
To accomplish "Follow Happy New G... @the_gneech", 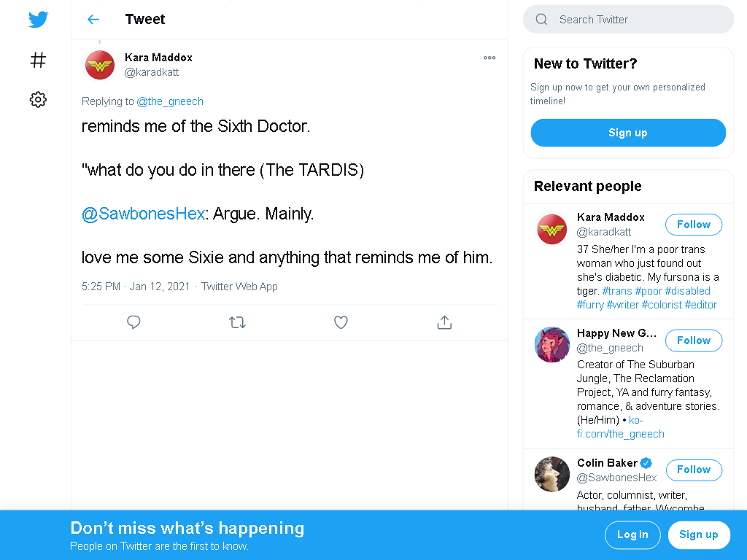I will point(693,341).
